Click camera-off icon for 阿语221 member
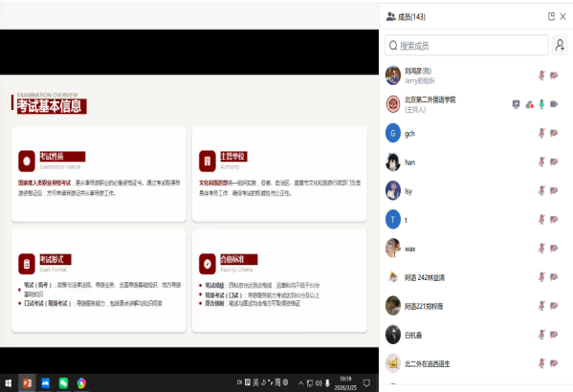Image resolution: width=573 pixels, height=392 pixels. [555, 306]
